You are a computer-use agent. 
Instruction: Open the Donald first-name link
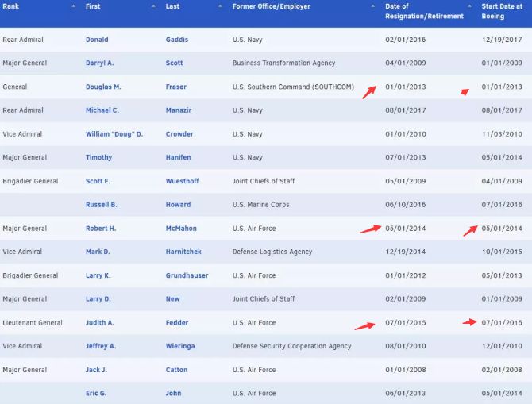pos(97,40)
